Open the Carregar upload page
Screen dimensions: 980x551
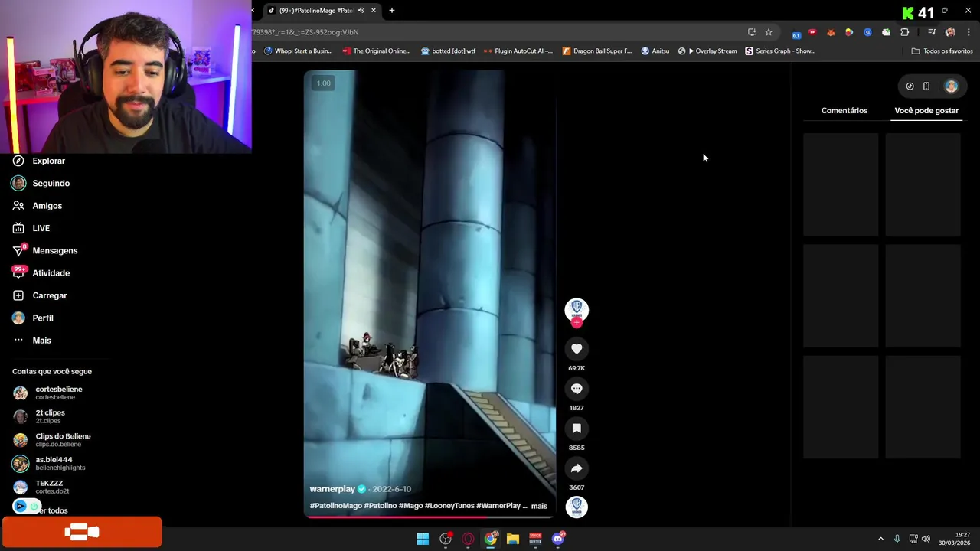pos(39,295)
